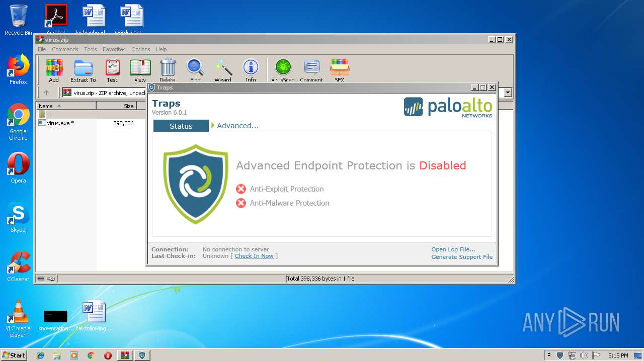644x362 pixels.
Task: Open the Commands menu in WinRAR
Action: click(65, 49)
